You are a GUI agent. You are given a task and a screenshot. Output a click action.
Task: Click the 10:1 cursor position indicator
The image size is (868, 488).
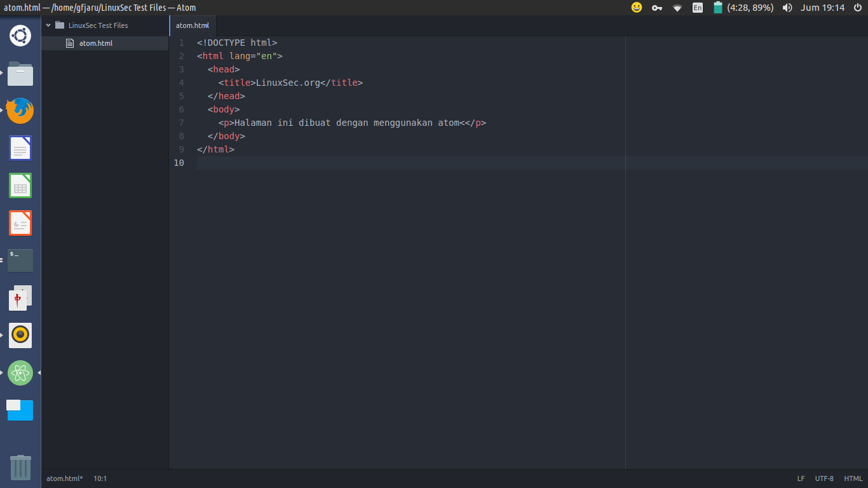point(100,478)
